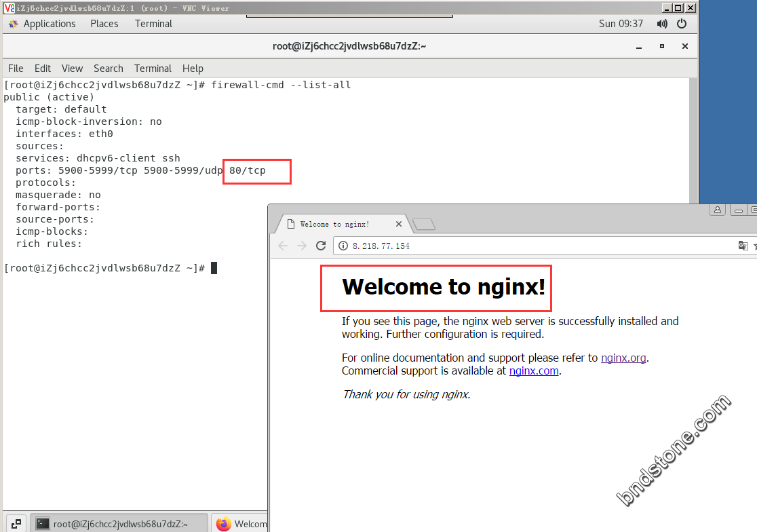This screenshot has width=757, height=532.
Task: Click the Thank you for using nginx text
Action: click(406, 394)
